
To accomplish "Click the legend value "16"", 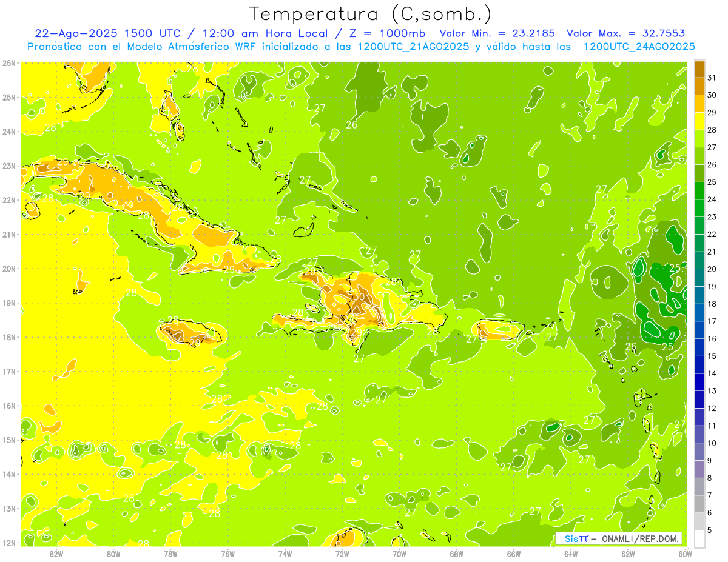I will pyautogui.click(x=712, y=338).
